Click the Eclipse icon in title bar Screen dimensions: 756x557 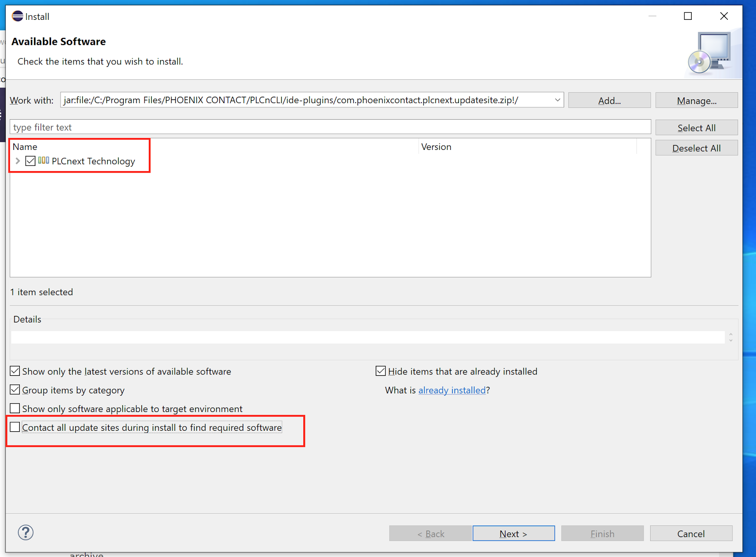coord(17,16)
